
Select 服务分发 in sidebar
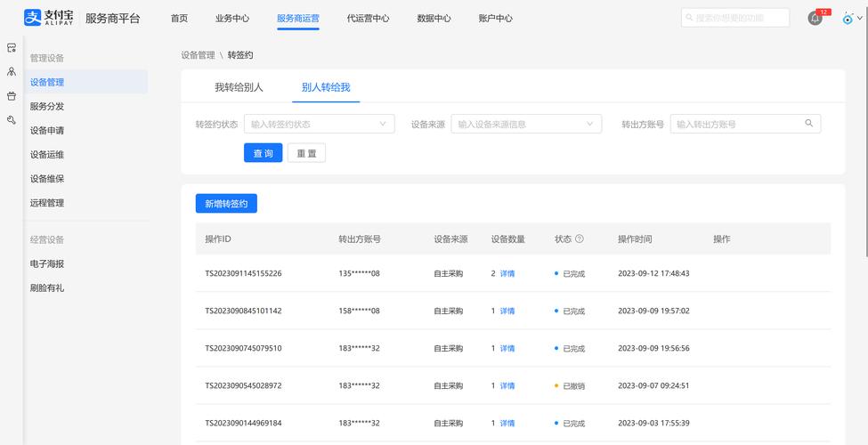click(x=47, y=106)
